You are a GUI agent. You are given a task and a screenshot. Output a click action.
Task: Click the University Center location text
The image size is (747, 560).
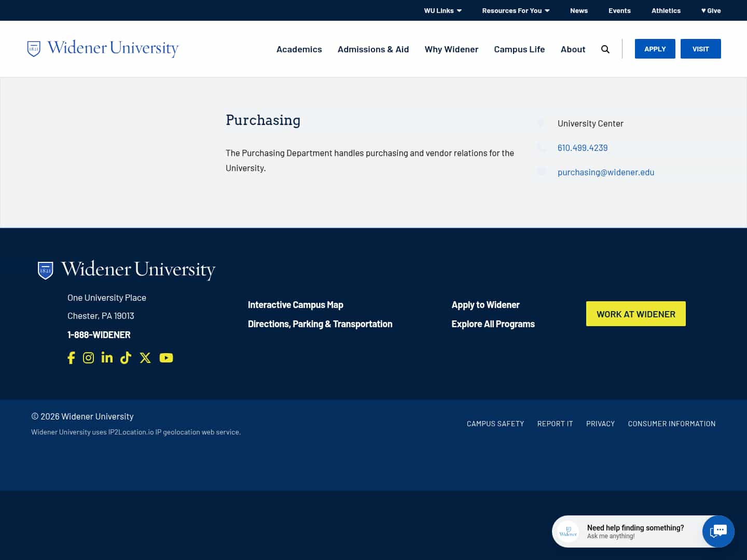click(x=590, y=123)
